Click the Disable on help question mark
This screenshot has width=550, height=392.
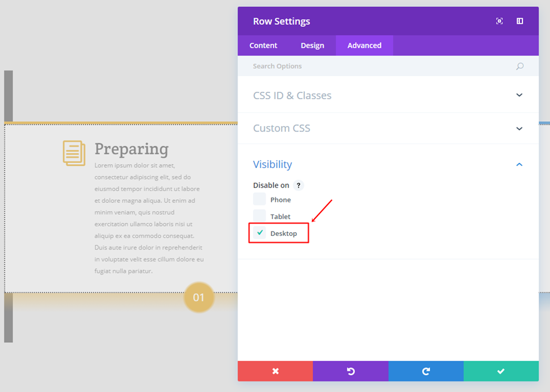point(298,185)
